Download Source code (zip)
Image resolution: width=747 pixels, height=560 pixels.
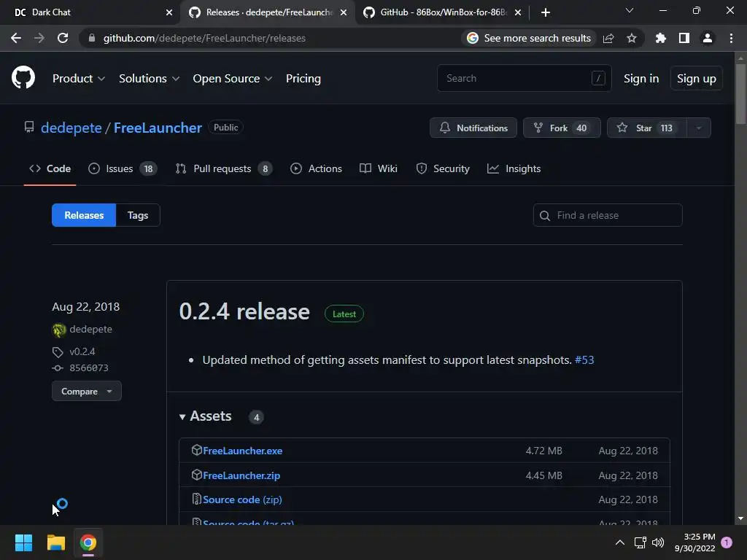[242, 499]
